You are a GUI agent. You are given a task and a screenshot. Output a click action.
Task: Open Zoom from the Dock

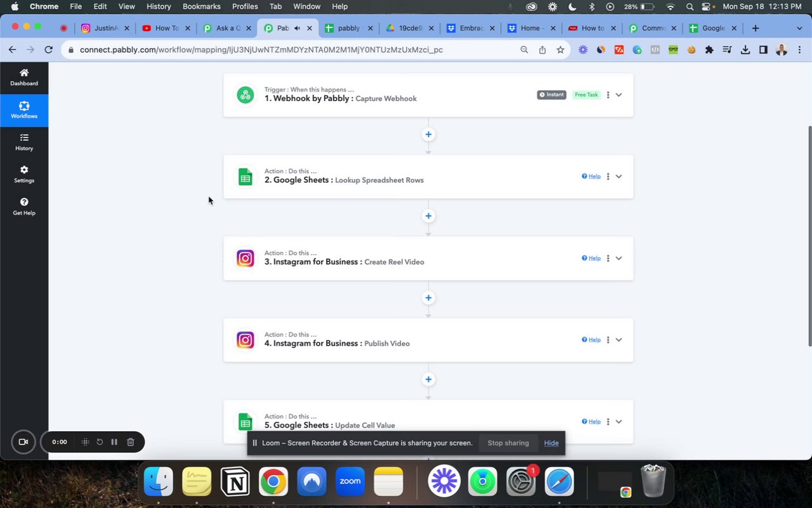pos(350,483)
